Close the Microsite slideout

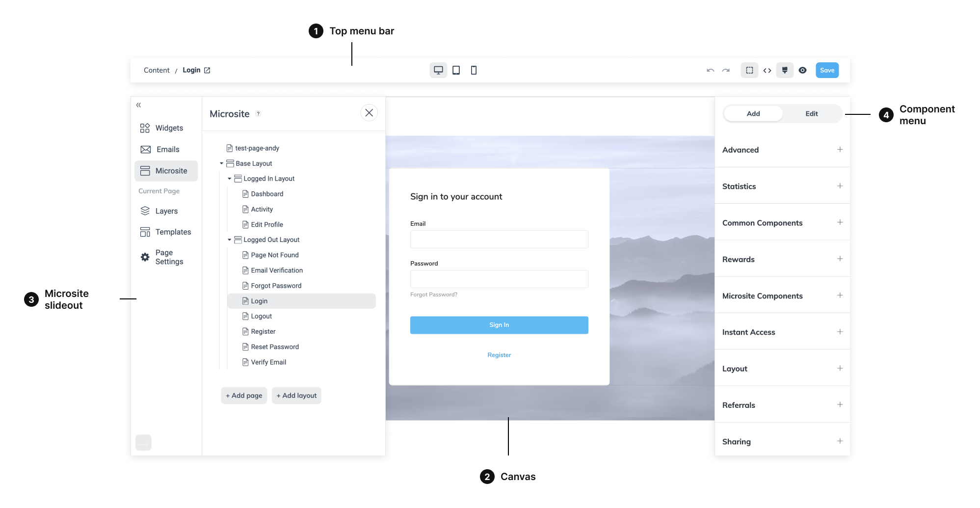(369, 113)
